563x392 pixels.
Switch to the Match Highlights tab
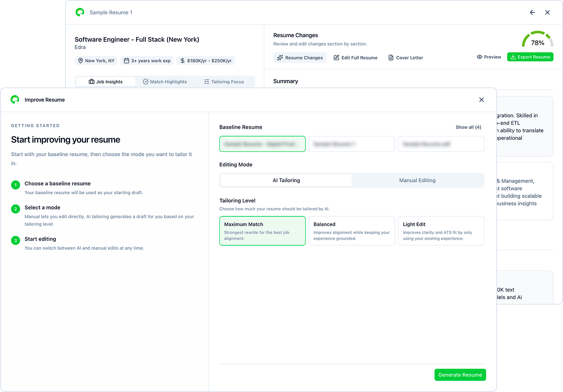coord(164,82)
